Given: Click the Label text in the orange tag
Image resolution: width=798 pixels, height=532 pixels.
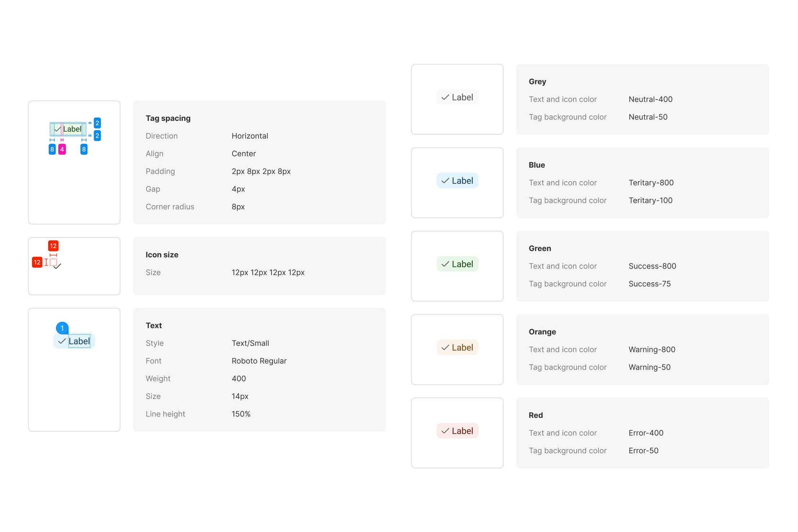Looking at the screenshot, I should (x=462, y=347).
